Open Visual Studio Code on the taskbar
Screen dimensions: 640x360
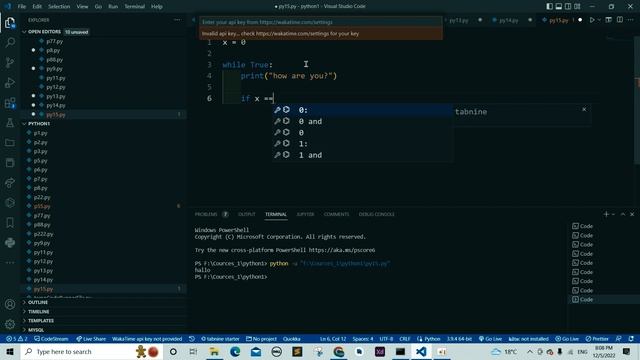pyautogui.click(x=421, y=351)
